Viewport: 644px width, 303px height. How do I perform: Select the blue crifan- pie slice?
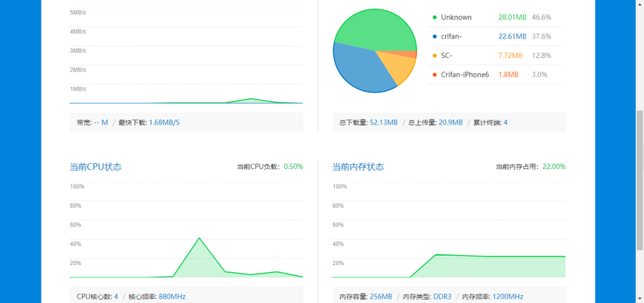[x=359, y=68]
